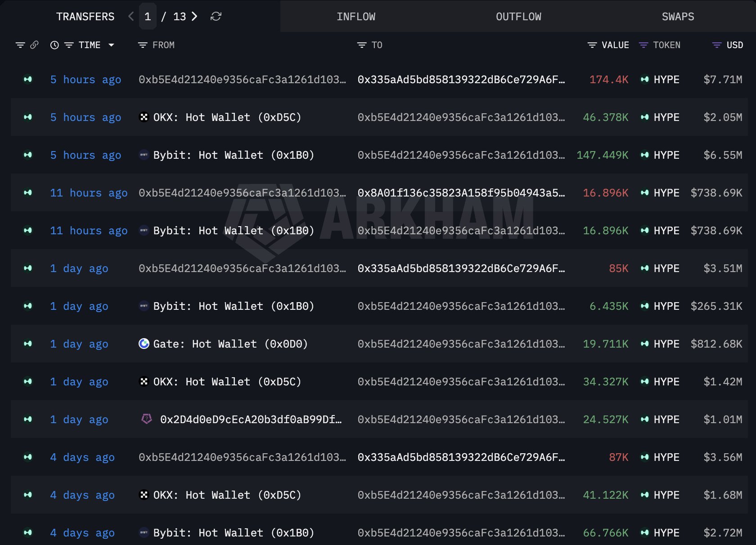Screen dimensions: 756x545
Task: Open the TOKEN column filter
Action: coord(643,45)
